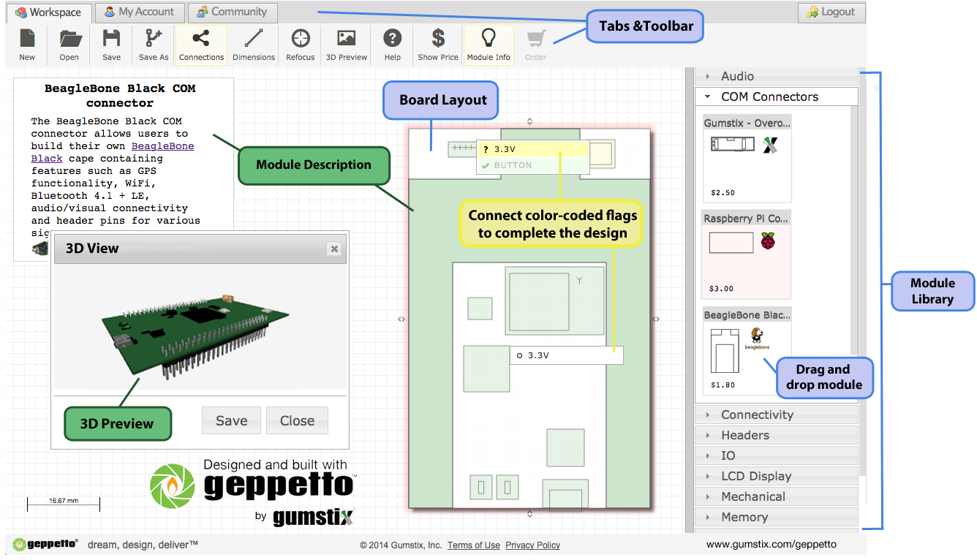Image resolution: width=977 pixels, height=560 pixels.
Task: Show Price of the board
Action: [x=438, y=44]
